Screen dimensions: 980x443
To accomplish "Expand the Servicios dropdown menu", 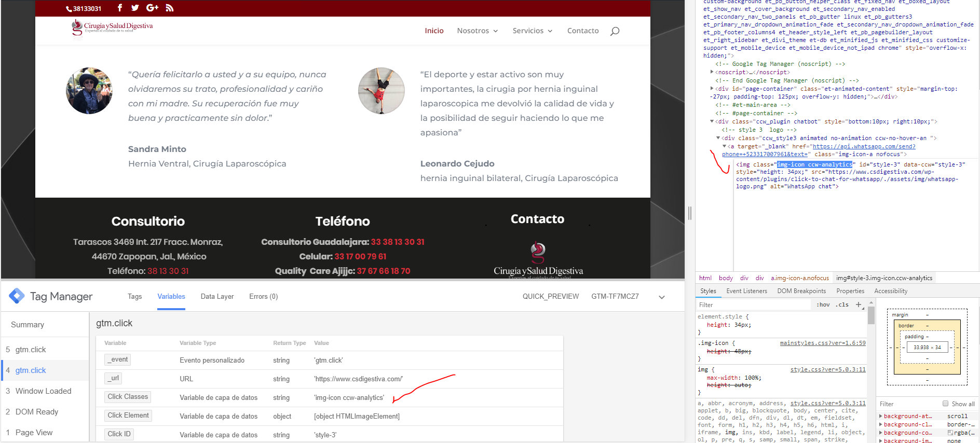I will point(532,31).
